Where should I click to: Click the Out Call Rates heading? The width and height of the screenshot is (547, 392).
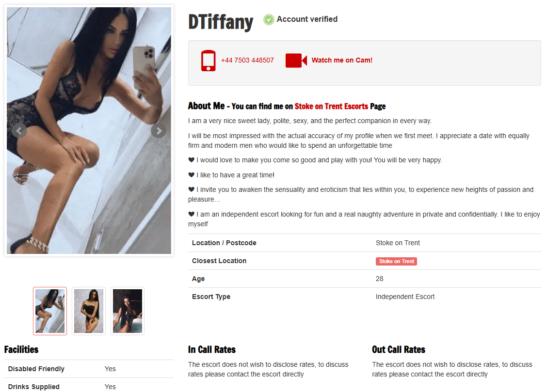tap(399, 349)
